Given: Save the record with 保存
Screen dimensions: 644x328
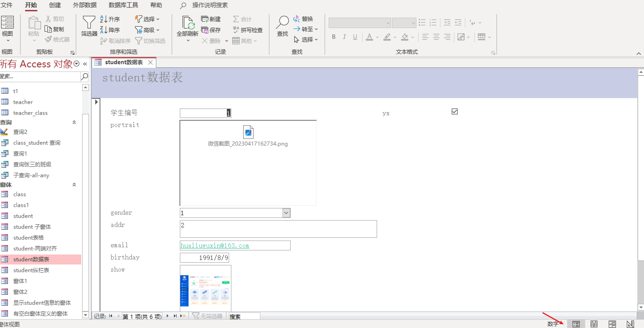Looking at the screenshot, I should click(x=211, y=30).
